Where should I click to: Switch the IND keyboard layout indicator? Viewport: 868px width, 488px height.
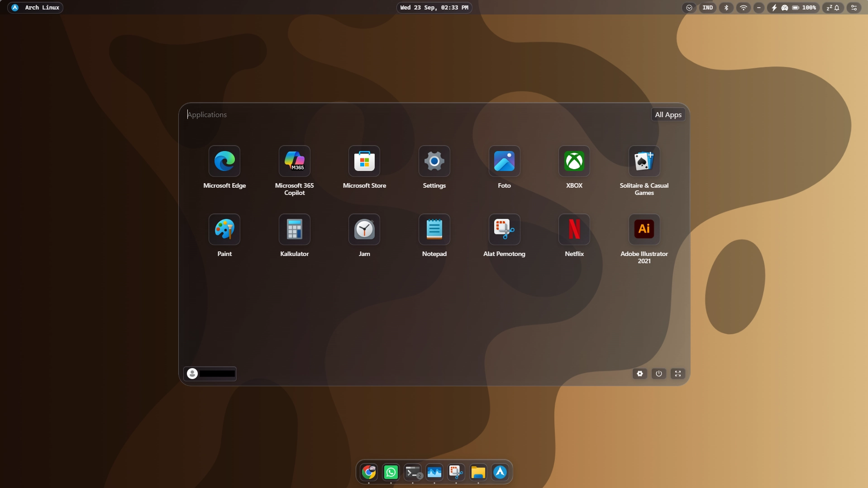click(x=708, y=8)
